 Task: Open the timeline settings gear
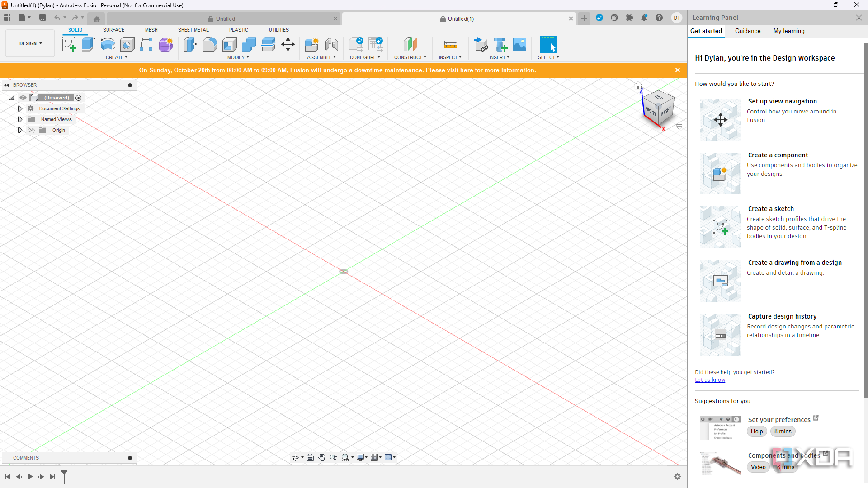(x=677, y=476)
